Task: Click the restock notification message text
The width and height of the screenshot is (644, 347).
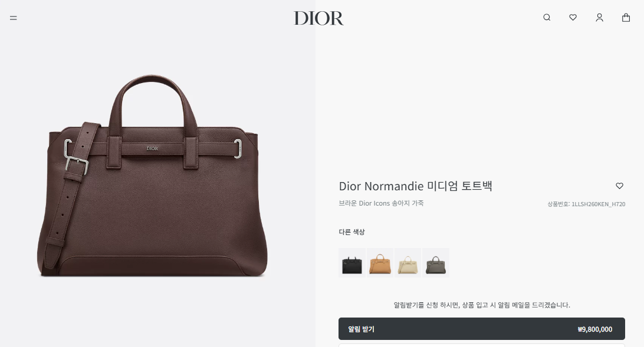Action: 482,305
